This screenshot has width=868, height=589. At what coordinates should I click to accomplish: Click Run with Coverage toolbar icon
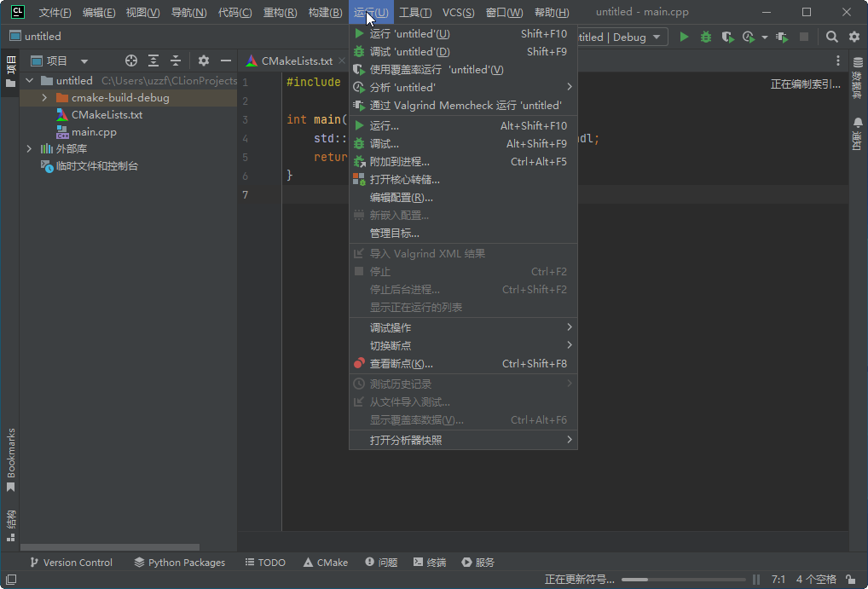[x=727, y=38]
